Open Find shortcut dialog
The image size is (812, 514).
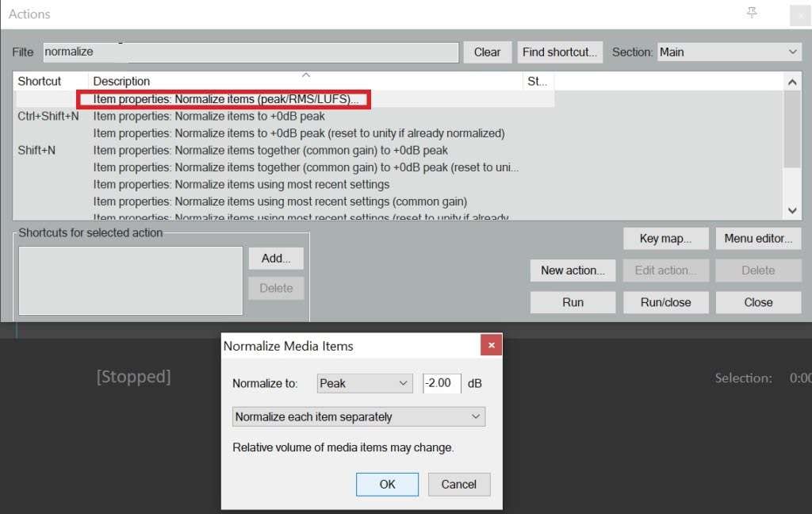tap(560, 52)
